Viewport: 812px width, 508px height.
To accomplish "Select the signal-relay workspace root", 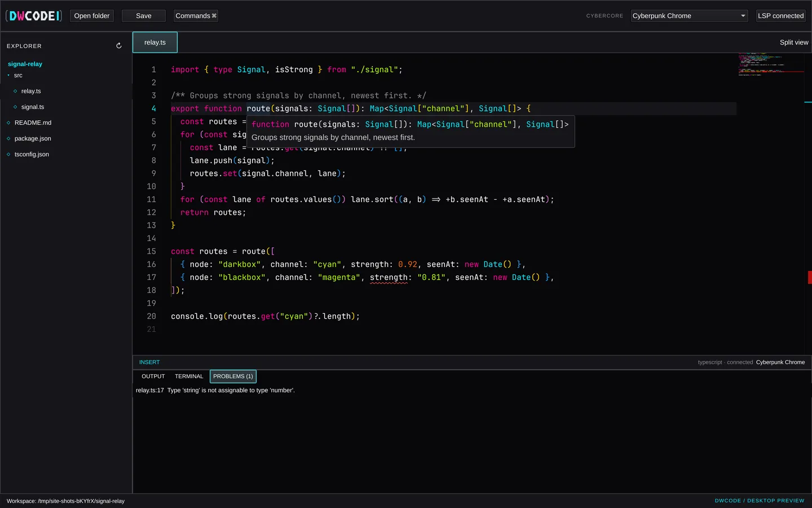I will [25, 64].
